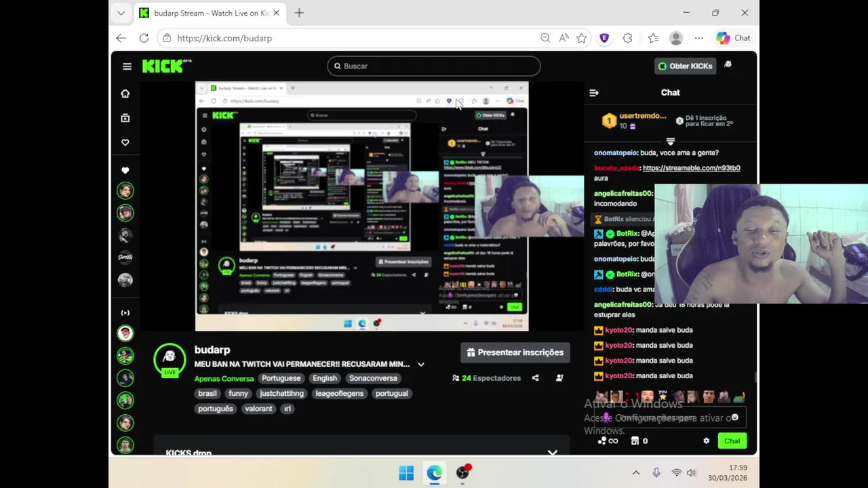Select the portugual tag
Image resolution: width=868 pixels, height=488 pixels.
pos(392,393)
